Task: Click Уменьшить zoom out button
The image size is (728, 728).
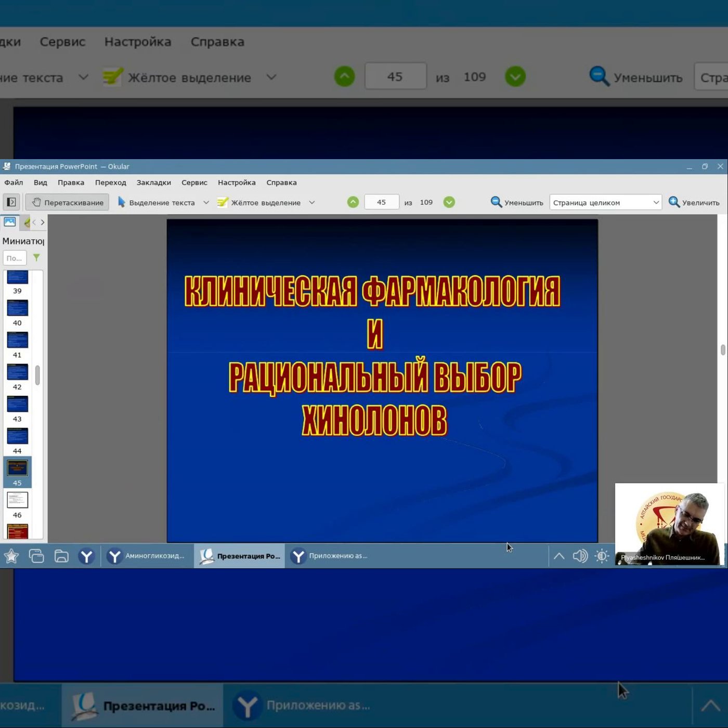Action: point(517,202)
